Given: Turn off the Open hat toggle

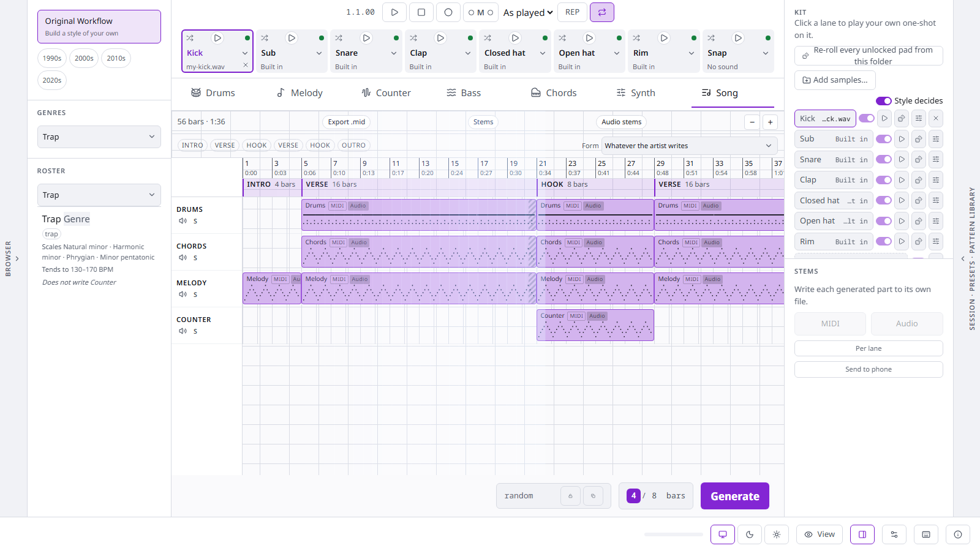Looking at the screenshot, I should (883, 221).
